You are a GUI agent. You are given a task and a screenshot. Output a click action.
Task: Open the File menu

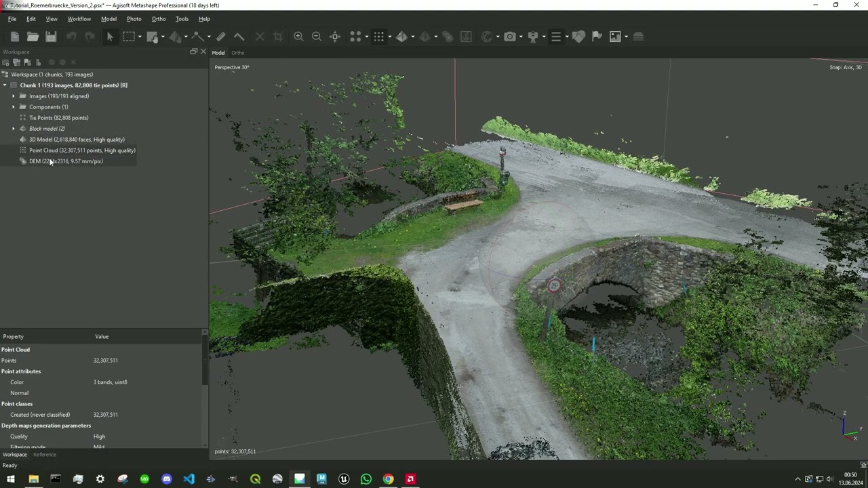12,19
